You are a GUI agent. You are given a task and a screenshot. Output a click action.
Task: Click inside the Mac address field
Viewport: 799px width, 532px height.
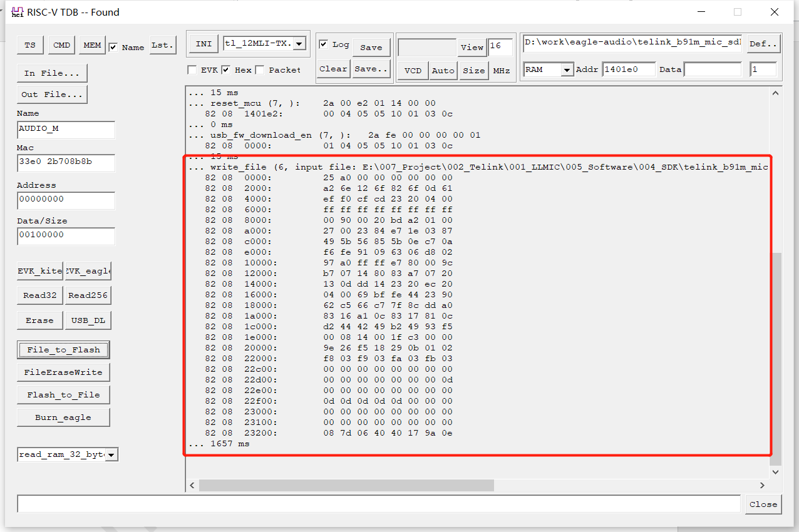click(66, 163)
